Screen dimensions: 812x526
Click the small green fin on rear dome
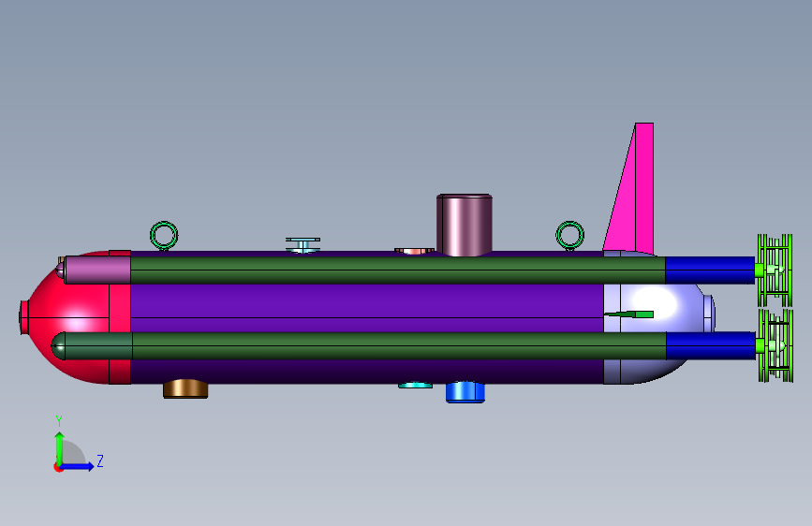(x=628, y=314)
